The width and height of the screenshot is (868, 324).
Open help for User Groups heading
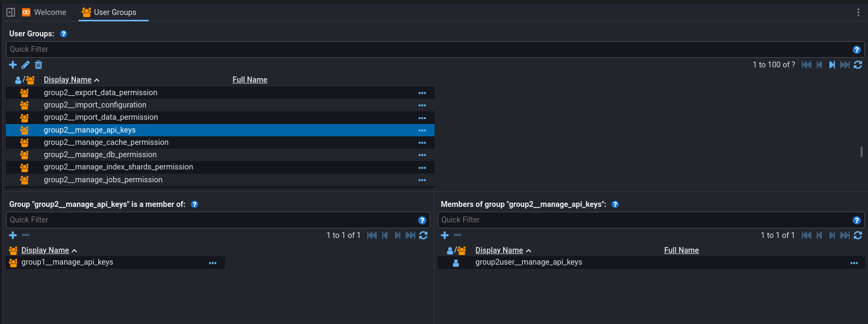pyautogui.click(x=64, y=34)
